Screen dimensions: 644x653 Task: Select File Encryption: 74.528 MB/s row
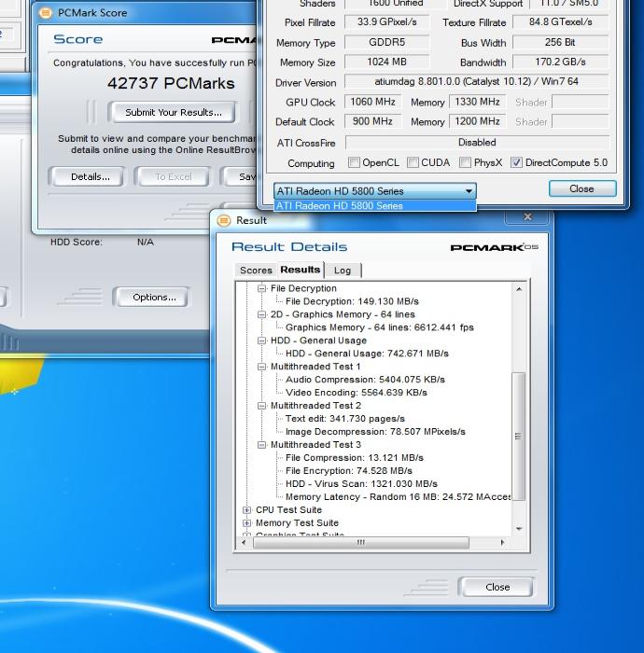[x=349, y=471]
